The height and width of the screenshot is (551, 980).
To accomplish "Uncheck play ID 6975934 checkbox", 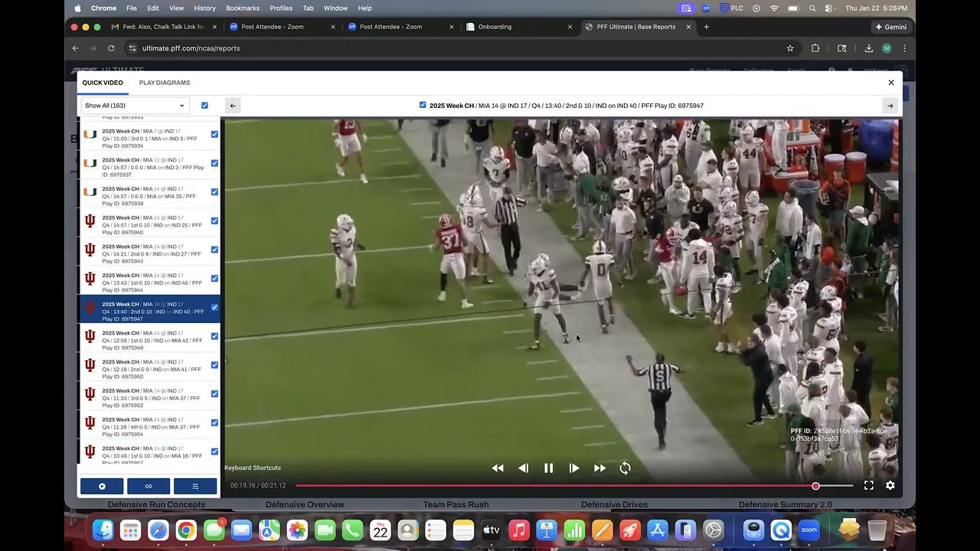I will pos(214,134).
